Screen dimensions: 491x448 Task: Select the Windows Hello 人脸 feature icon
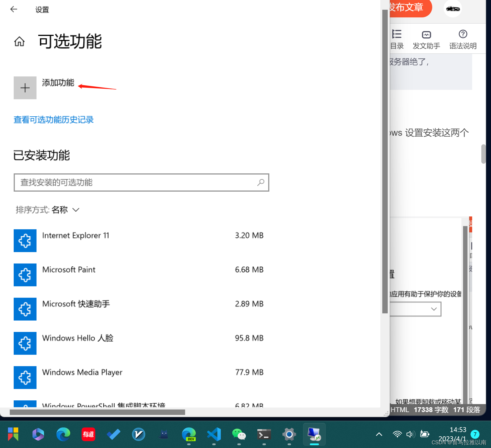click(x=25, y=343)
